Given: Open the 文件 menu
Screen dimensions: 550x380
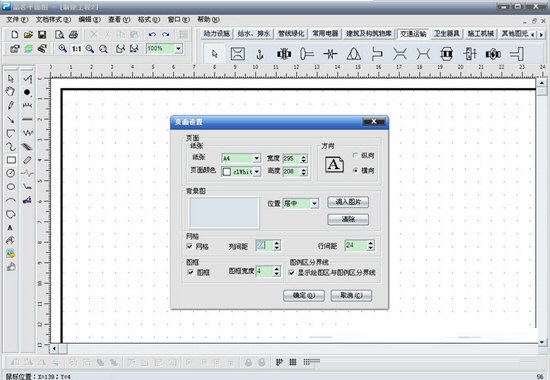Looking at the screenshot, I should coord(17,20).
